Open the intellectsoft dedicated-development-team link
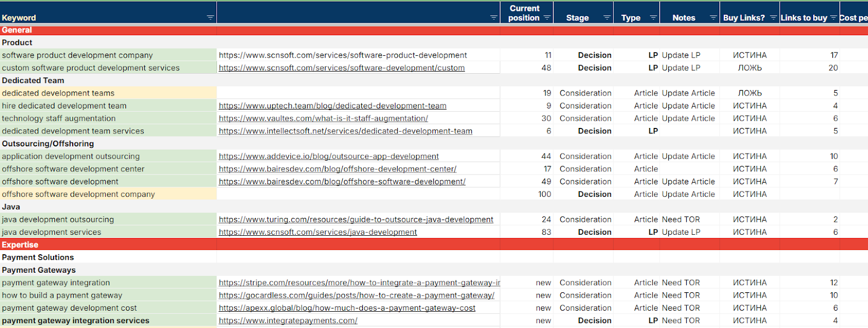This screenshot has height=328, width=868. click(346, 131)
